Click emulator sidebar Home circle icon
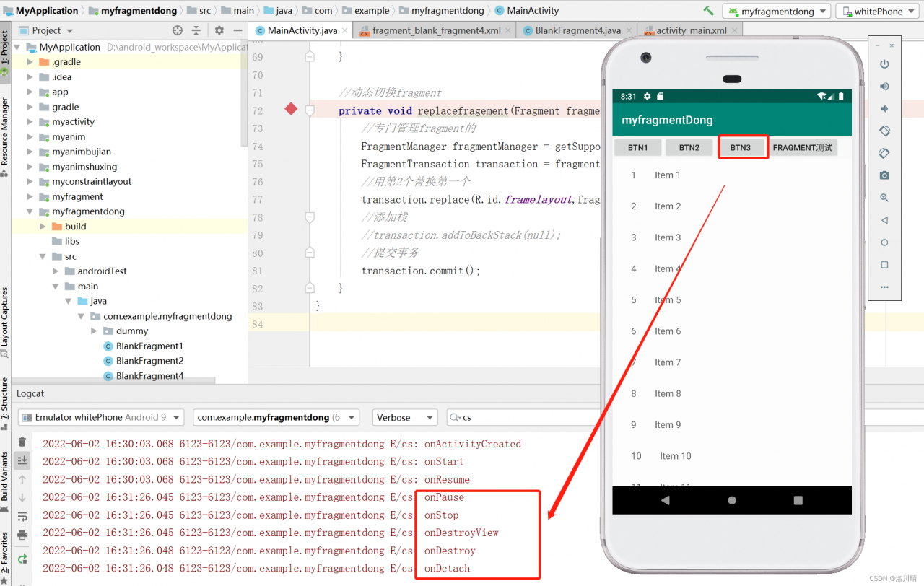This screenshot has height=586, width=924. coord(884,242)
